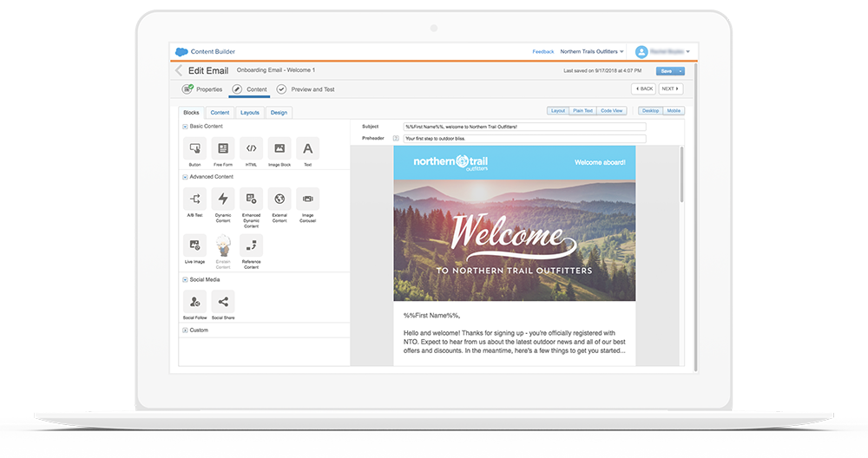The height and width of the screenshot is (458, 868).
Task: Collapse the Advanced Content section
Action: [x=185, y=177]
